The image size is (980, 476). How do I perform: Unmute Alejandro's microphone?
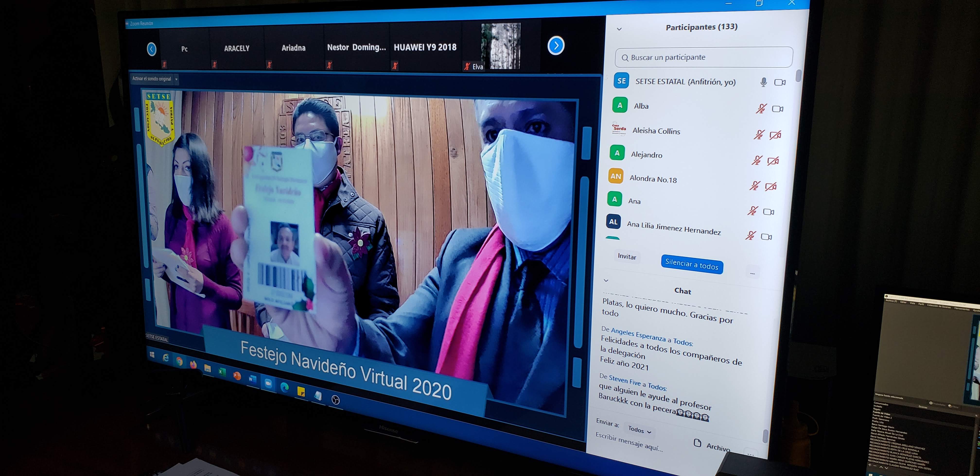(x=757, y=160)
